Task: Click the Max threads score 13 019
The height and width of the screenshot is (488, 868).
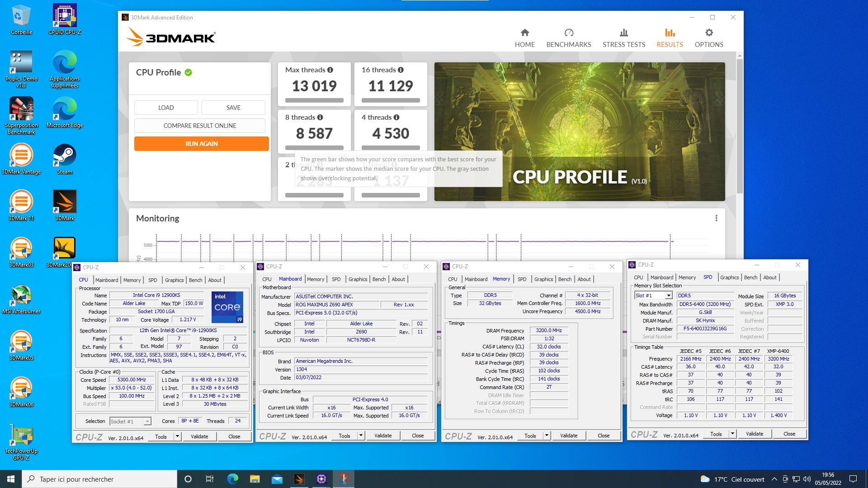Action: click(x=314, y=86)
